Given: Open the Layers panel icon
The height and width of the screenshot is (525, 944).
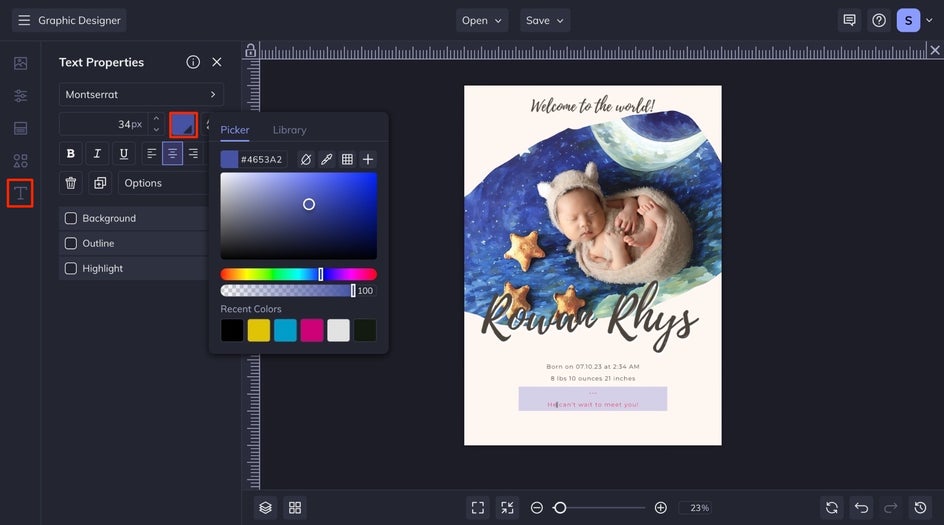Looking at the screenshot, I should [x=266, y=508].
